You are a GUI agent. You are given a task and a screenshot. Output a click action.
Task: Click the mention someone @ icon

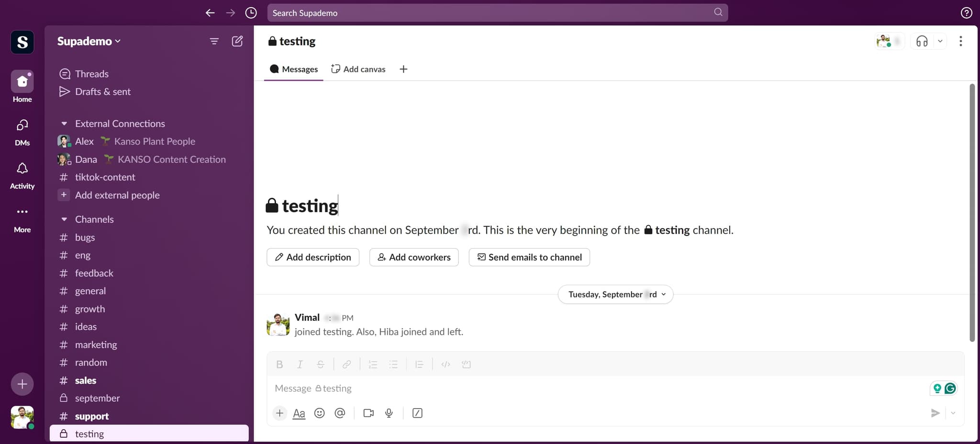point(340,413)
